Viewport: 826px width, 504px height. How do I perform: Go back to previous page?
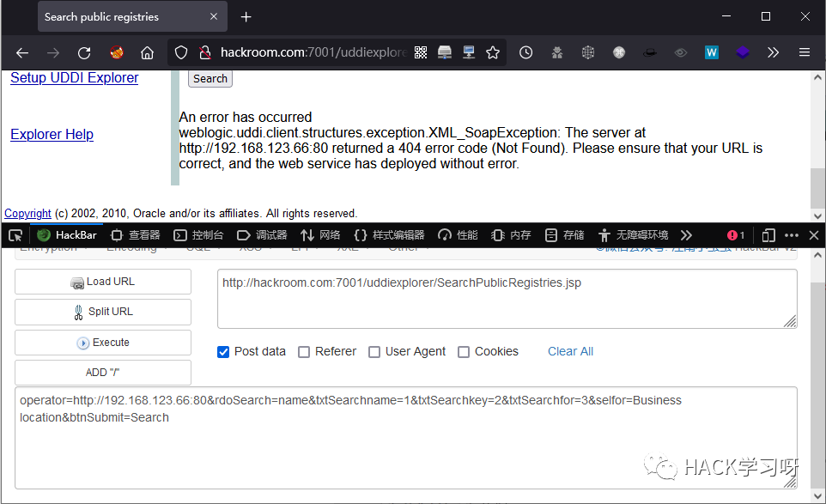point(22,52)
